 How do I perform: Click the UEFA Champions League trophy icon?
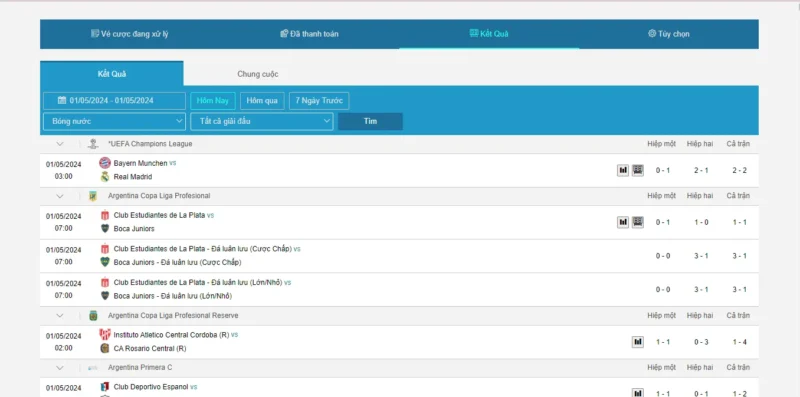(93, 144)
